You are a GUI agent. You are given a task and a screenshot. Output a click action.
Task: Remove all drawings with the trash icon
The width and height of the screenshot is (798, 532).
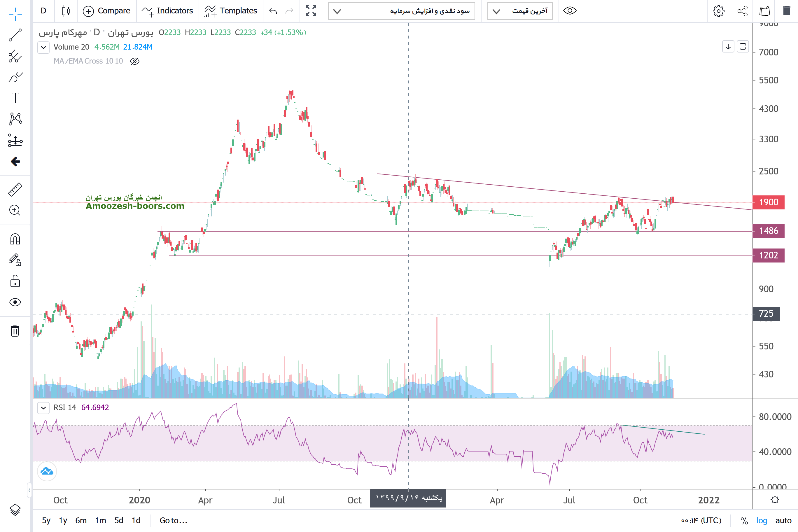15,330
